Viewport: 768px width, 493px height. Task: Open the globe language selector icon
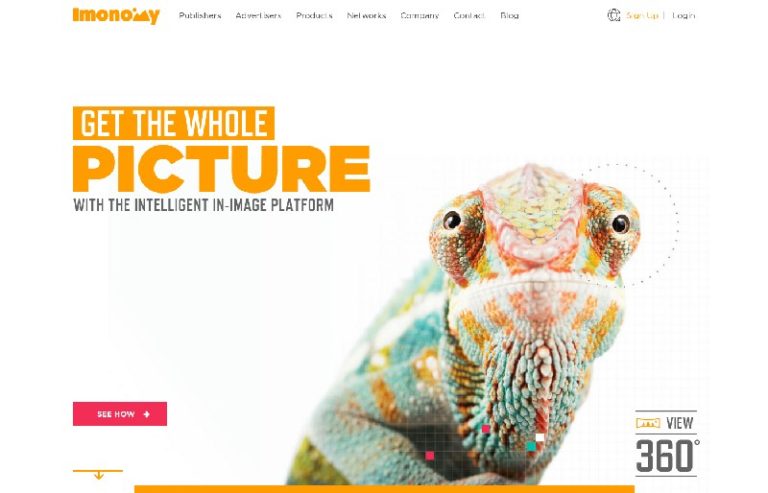point(614,15)
